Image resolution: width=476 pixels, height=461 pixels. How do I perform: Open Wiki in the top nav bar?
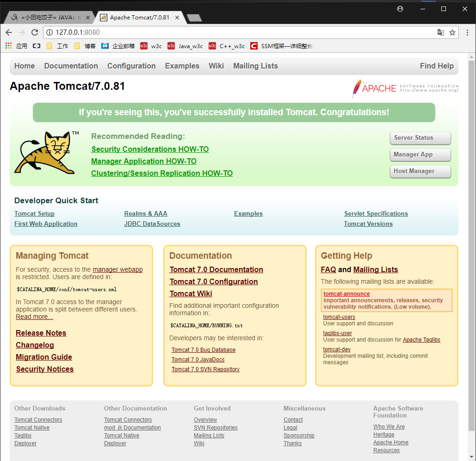tap(216, 66)
